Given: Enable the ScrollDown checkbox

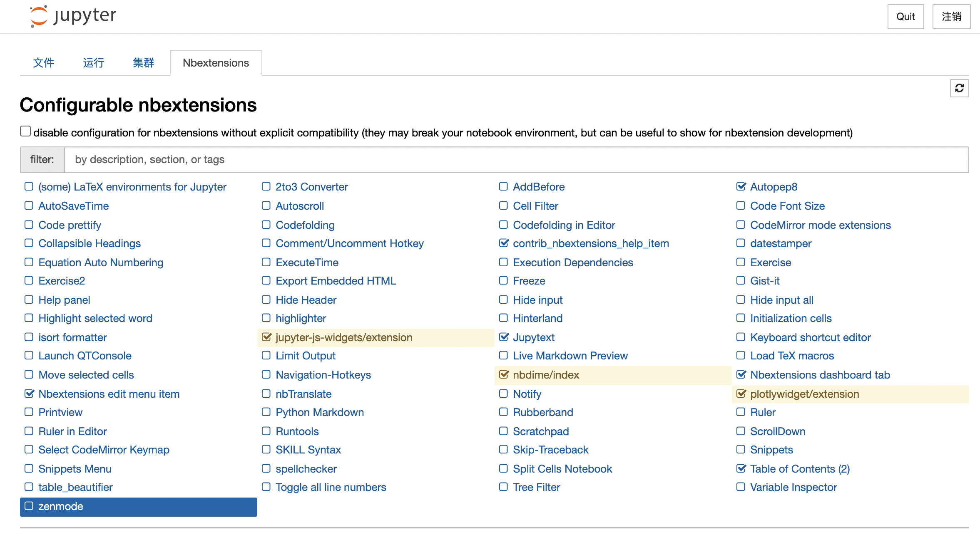Looking at the screenshot, I should (x=741, y=431).
